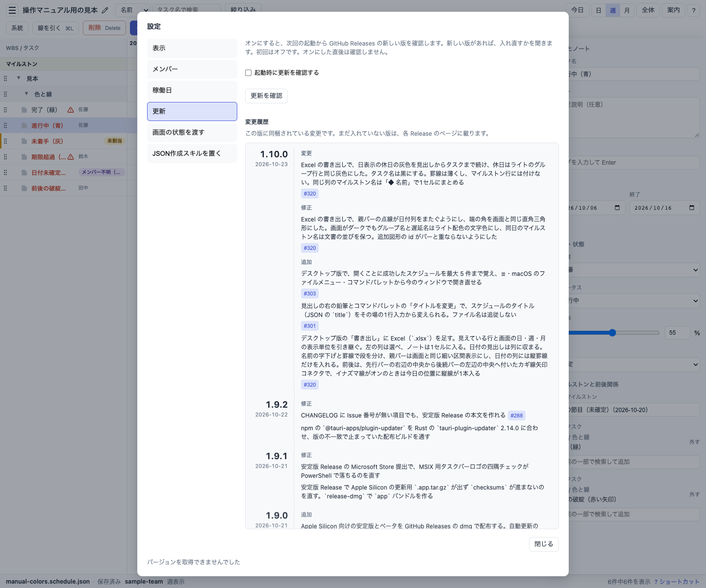
Task: Click the folder icon beside 期限超過
Action: pos(24,157)
